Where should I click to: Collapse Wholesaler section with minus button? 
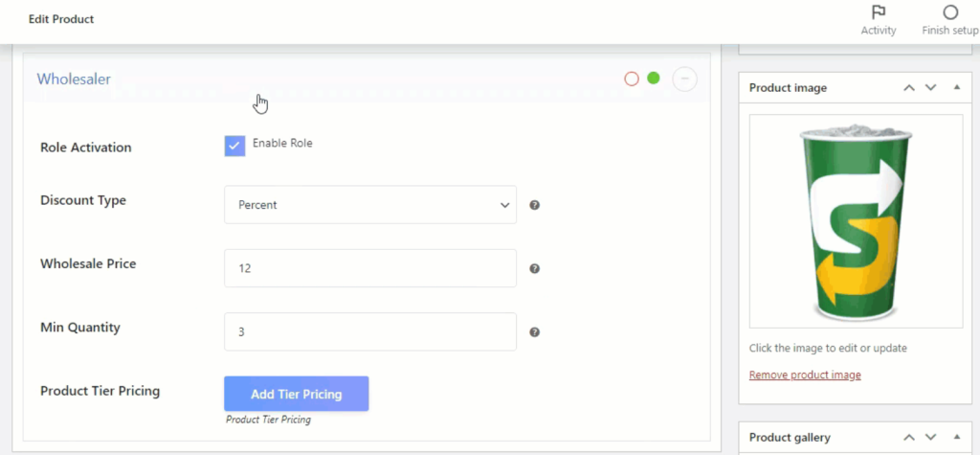(684, 79)
